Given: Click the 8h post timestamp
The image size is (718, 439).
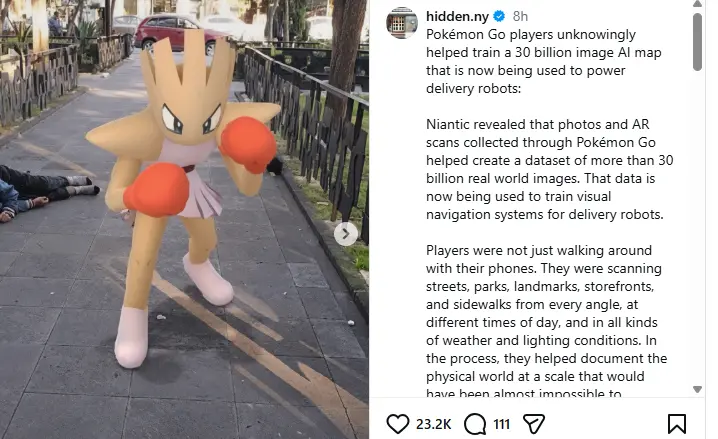Looking at the screenshot, I should coord(520,16).
